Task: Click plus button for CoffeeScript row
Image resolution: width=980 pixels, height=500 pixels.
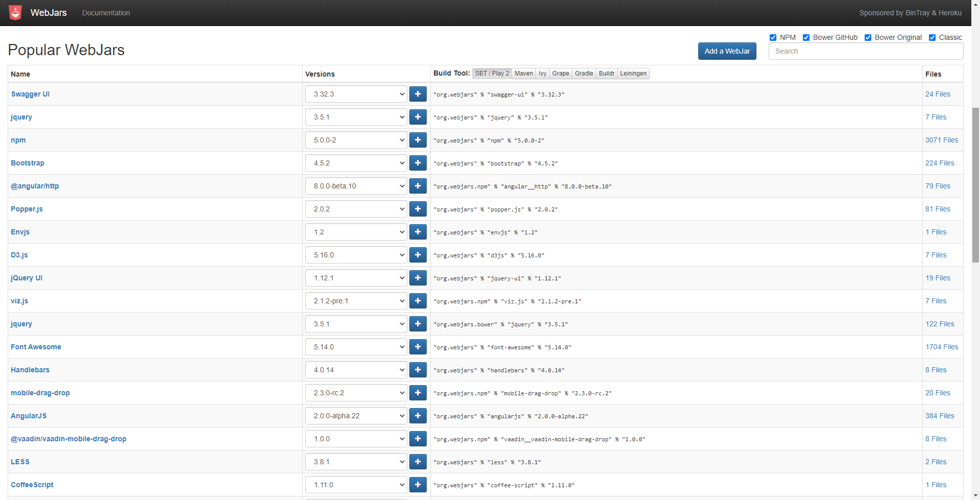Action: 418,485
